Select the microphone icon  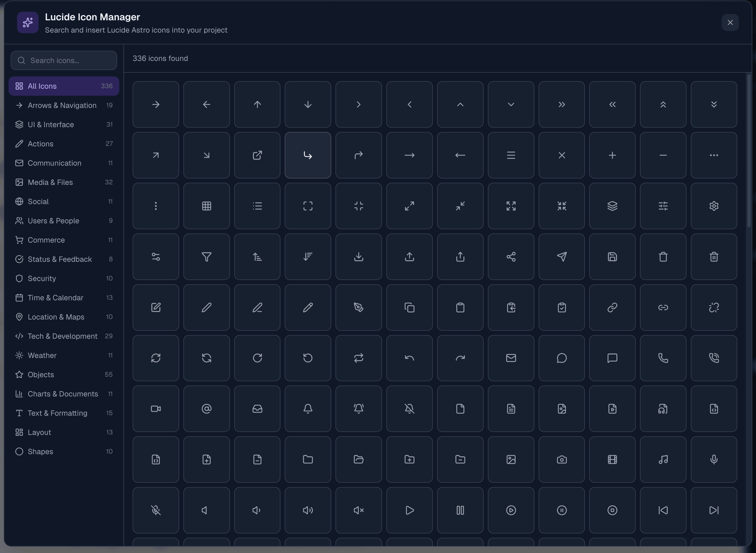(714, 459)
